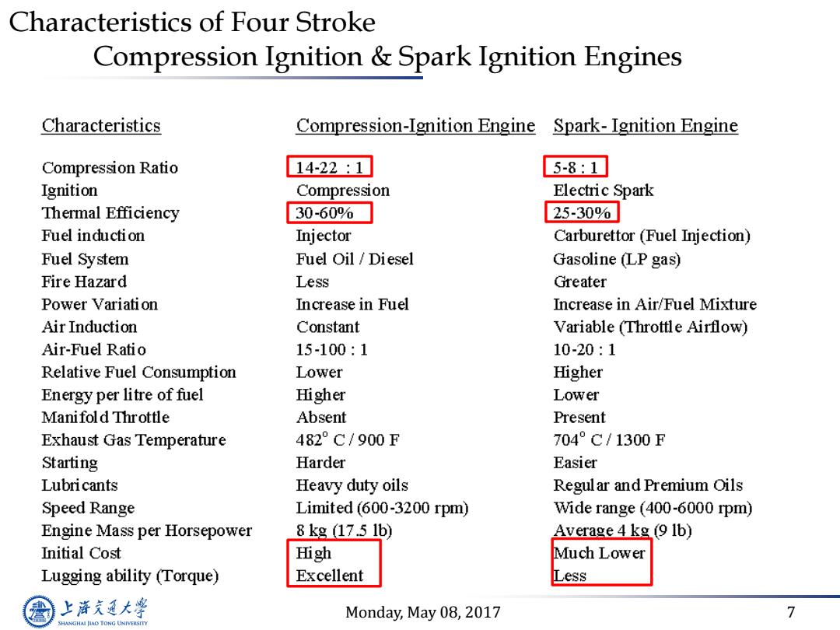Click the red-boxed Much Lower cost entry
Screen dimensions: 840x630
tap(600, 553)
